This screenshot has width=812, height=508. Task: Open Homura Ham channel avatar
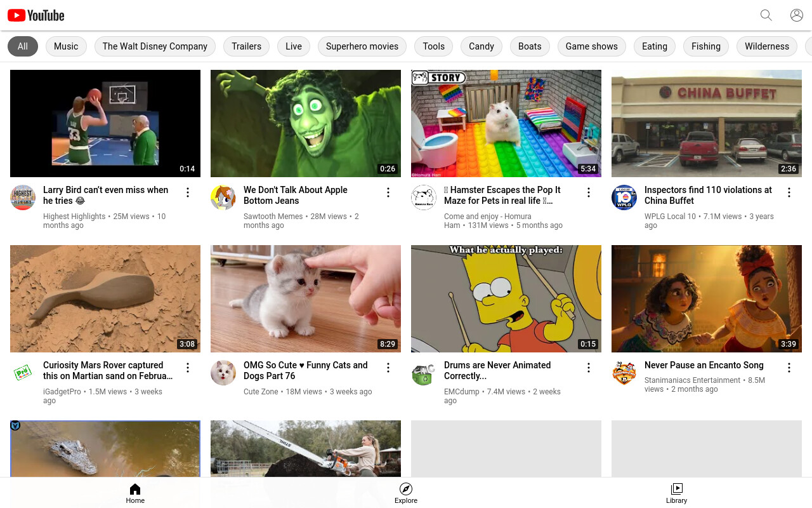(424, 197)
